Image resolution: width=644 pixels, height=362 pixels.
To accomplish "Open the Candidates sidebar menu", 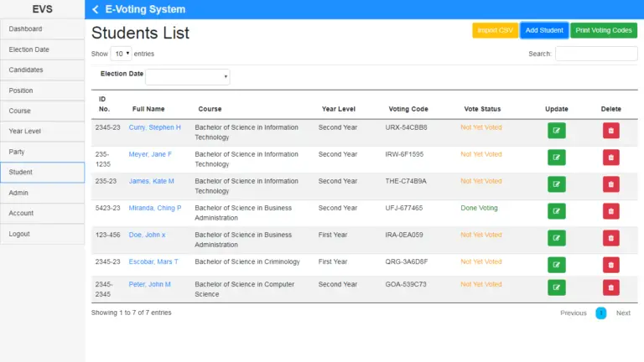I will coord(42,70).
